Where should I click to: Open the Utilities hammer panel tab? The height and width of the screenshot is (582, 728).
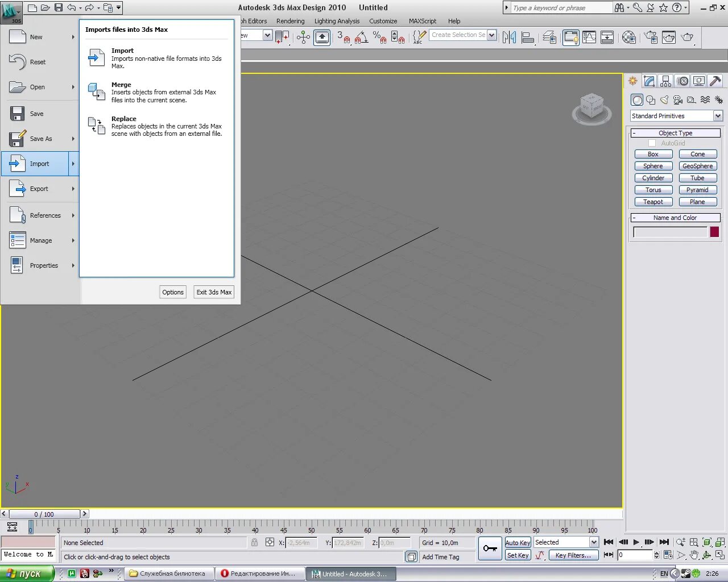click(715, 81)
